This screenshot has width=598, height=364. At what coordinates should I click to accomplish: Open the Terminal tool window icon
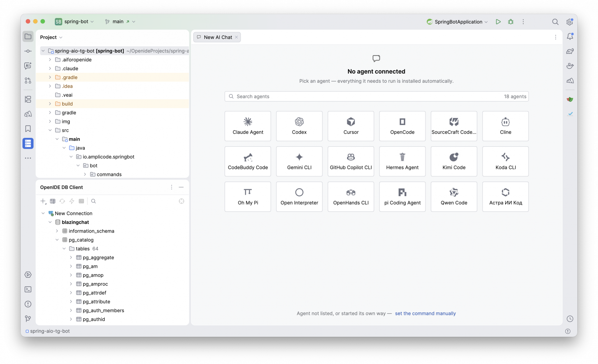click(x=28, y=289)
